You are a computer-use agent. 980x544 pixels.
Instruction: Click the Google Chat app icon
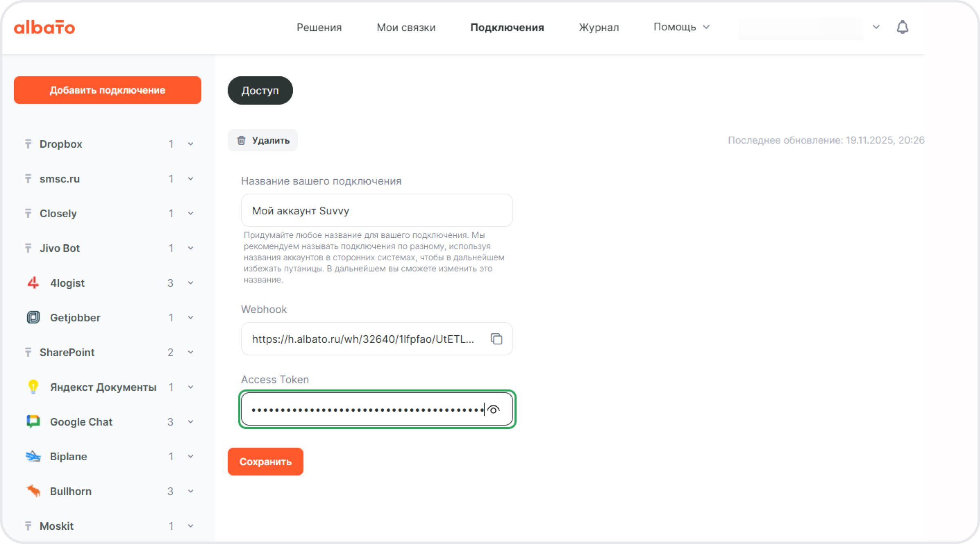[33, 421]
